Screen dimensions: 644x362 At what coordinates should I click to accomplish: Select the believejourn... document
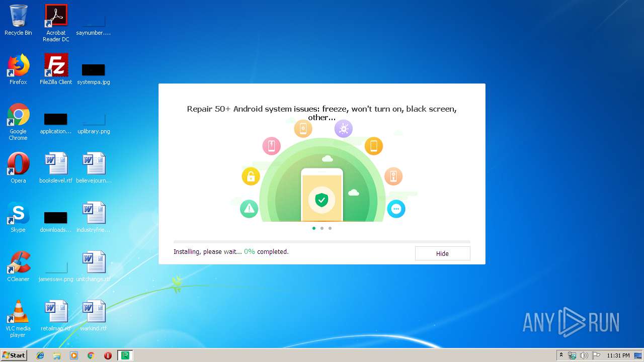point(94,168)
